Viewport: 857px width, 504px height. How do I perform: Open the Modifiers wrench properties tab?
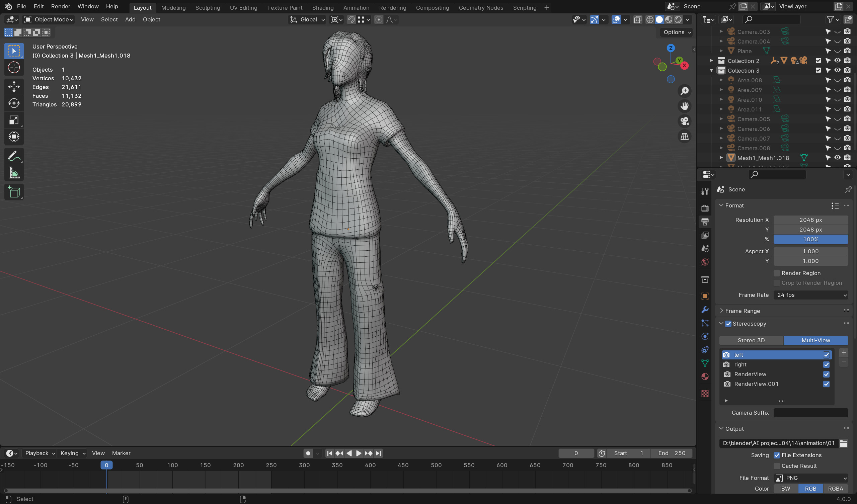[x=705, y=310]
